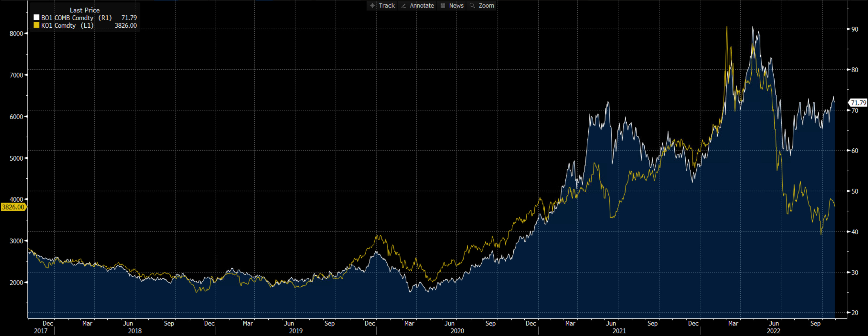Click the Zoom magnifier icon
Viewport: 868px width, 336px height.
(472, 5)
